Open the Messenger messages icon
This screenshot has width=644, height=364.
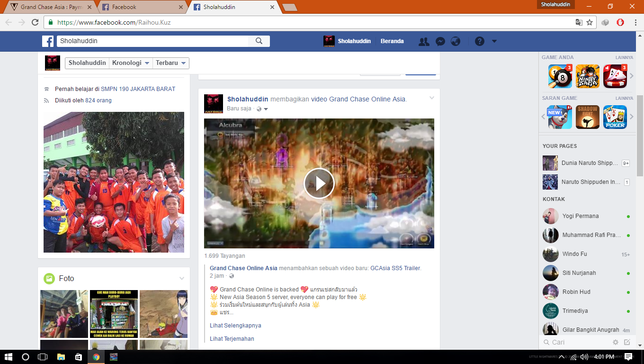(x=440, y=41)
